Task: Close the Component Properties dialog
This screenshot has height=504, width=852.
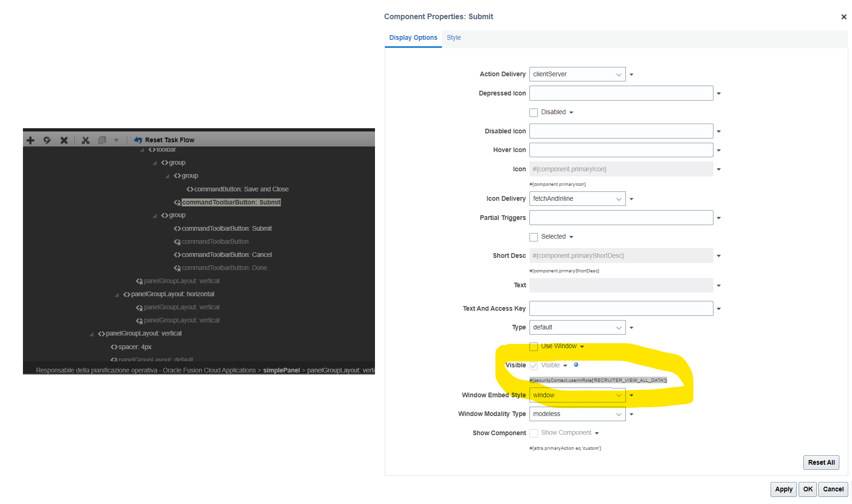Action: click(x=843, y=16)
